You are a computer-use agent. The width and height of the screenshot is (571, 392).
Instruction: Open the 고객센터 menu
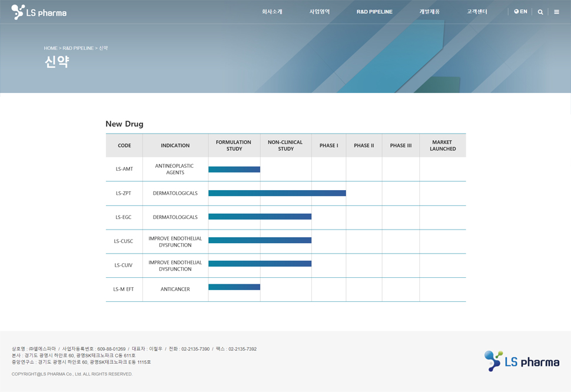477,12
